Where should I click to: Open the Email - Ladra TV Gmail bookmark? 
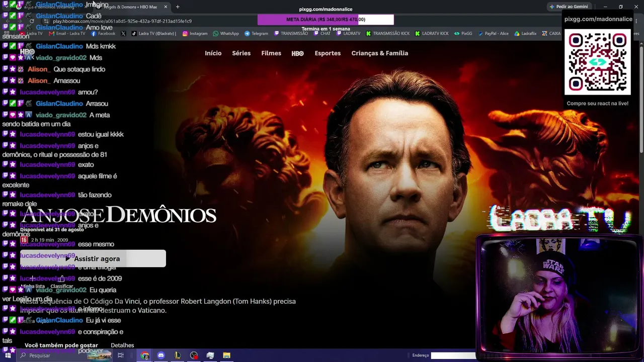(67, 34)
